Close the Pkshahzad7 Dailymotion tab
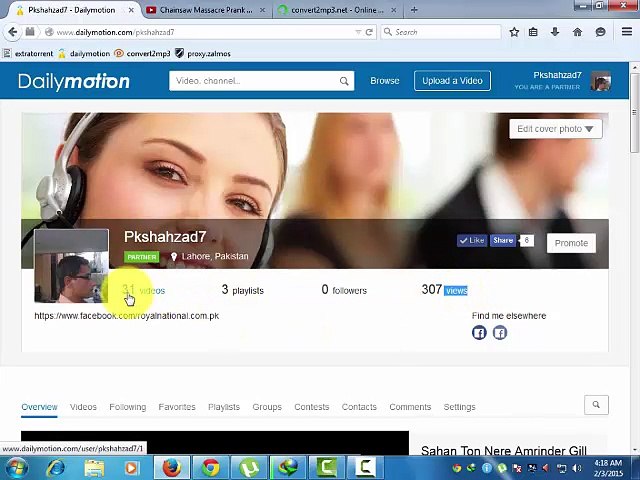This screenshot has width=640, height=480. tap(131, 10)
